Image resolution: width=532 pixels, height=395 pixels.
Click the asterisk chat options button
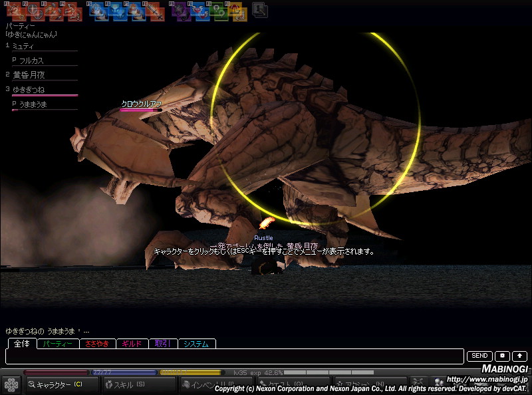pos(502,356)
